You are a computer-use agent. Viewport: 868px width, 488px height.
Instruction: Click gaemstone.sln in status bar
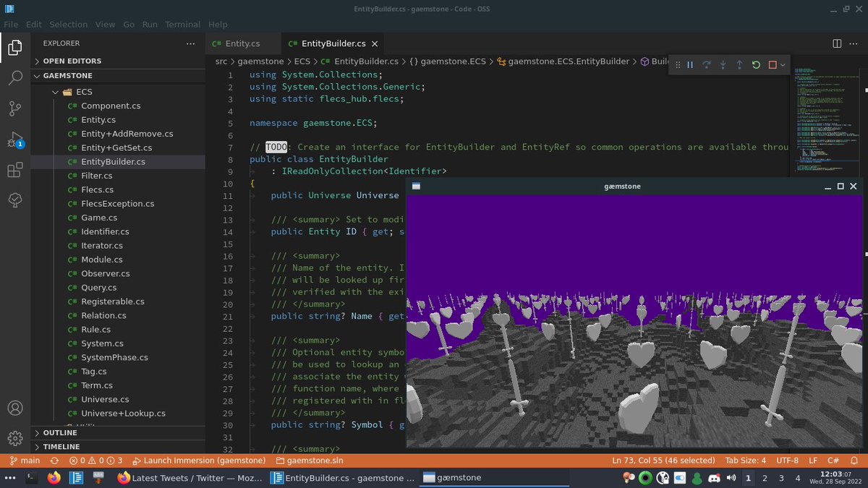[310, 461]
